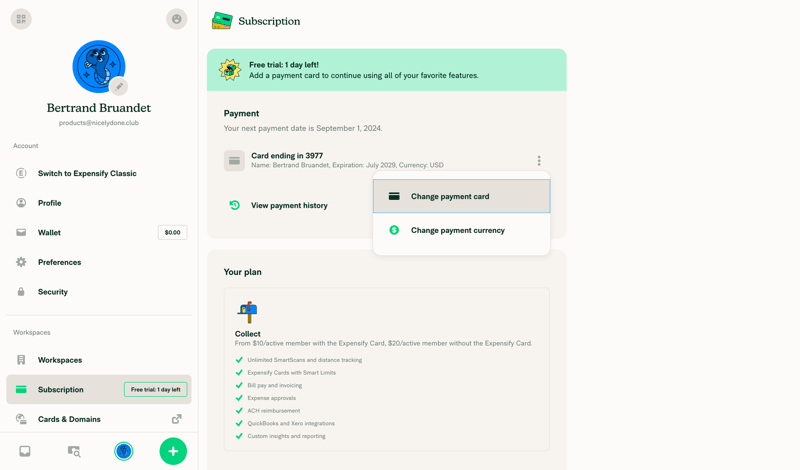The width and height of the screenshot is (800, 470).
Task: Click the Preferences gear icon
Action: click(x=21, y=262)
